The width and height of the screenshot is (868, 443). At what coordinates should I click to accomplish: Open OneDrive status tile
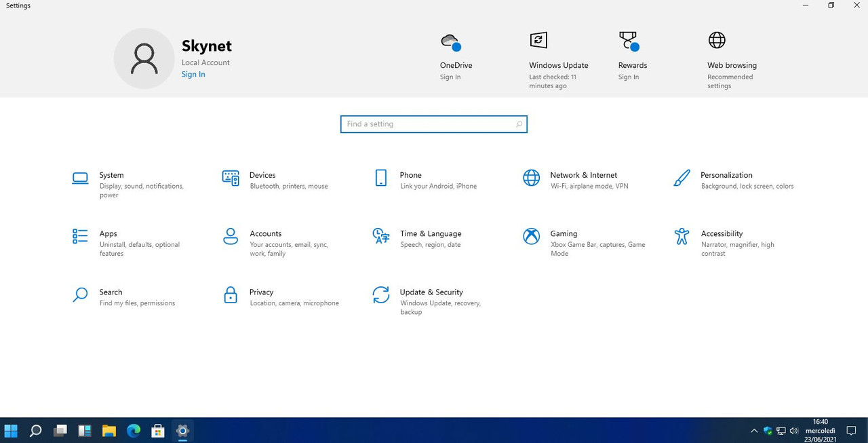coord(456,56)
